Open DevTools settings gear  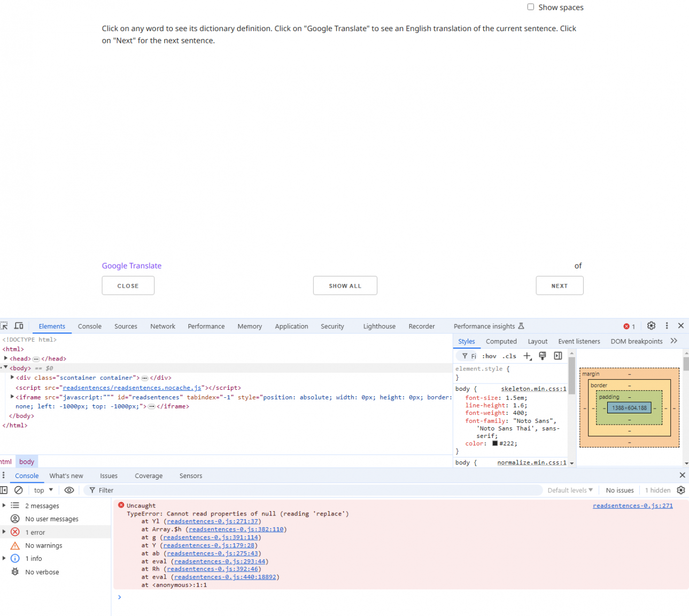coord(651,326)
